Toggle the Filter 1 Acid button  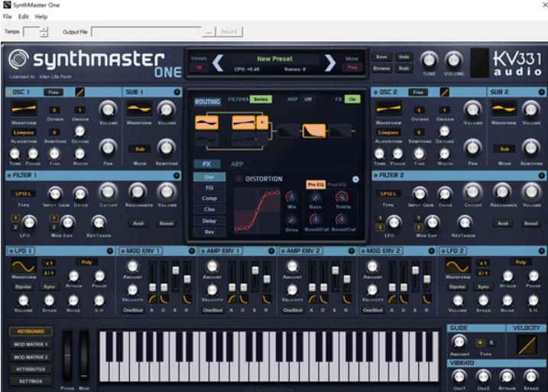138,223
